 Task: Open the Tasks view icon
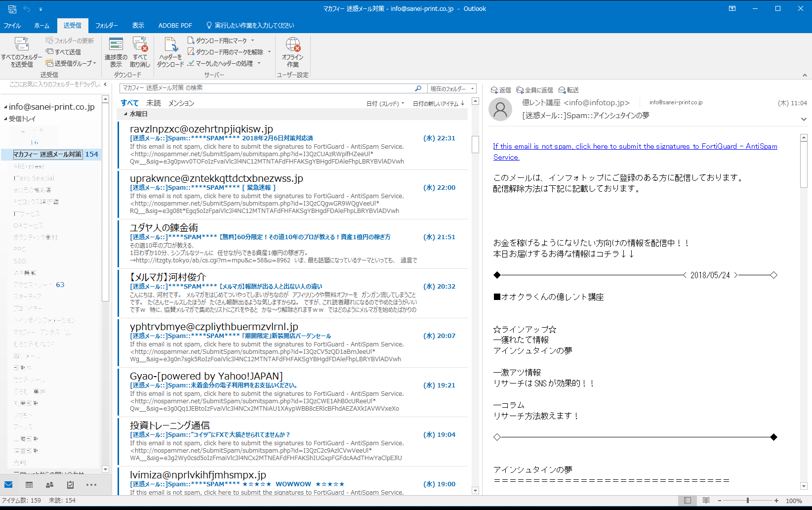pos(70,485)
